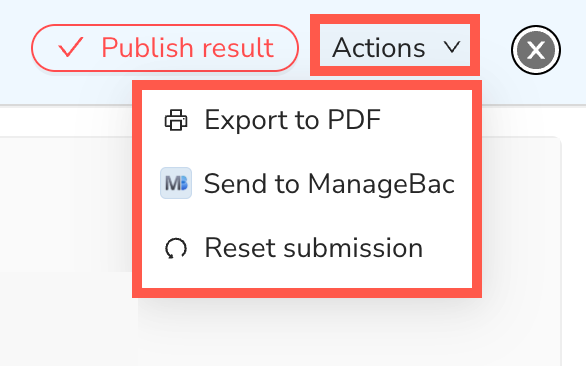This screenshot has width=586, height=366.
Task: Click the Publish result button
Action: 165,48
